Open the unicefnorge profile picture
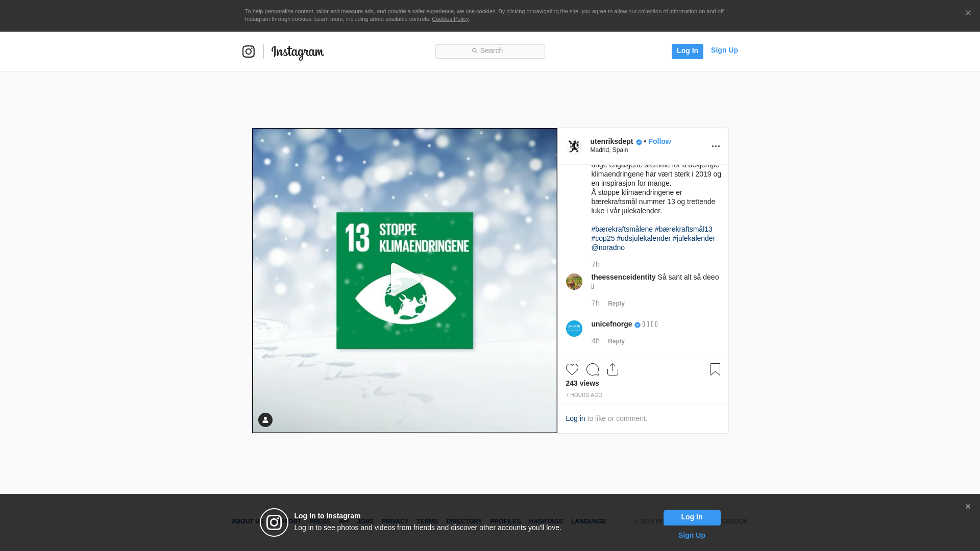The height and width of the screenshot is (551, 980). pos(574,329)
